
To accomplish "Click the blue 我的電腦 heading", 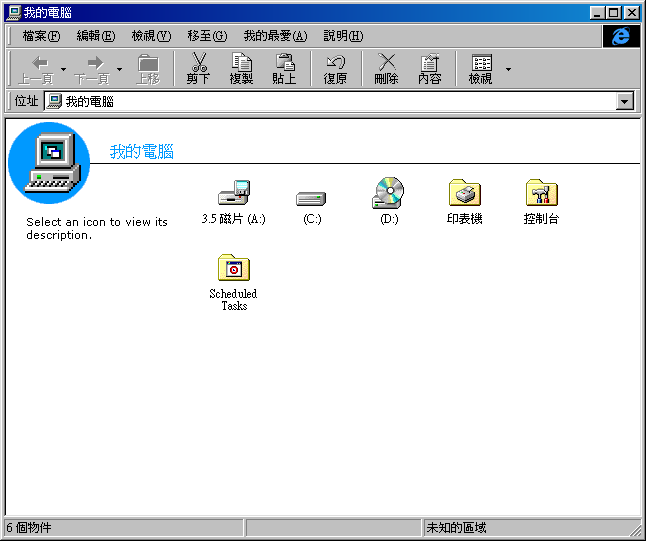I will point(141,152).
